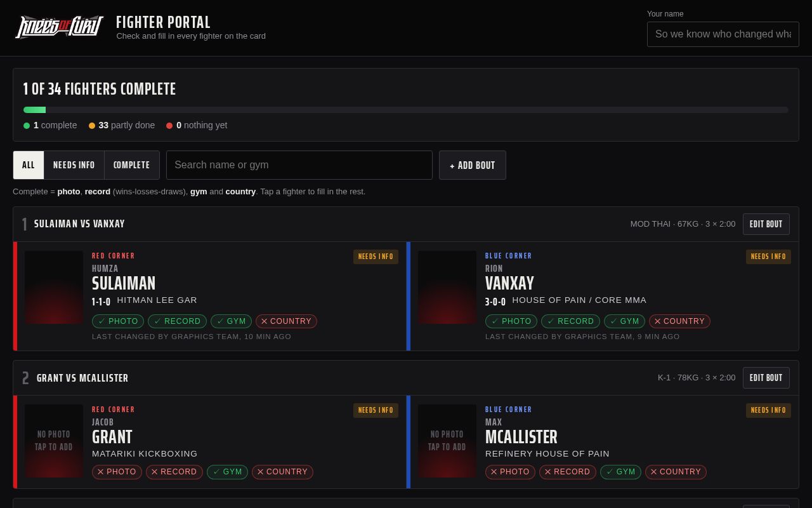Click the 1 OF 34 FIGHTERS COMPLETE heading
Screen dimensions: 812x508
pyautogui.click(x=100, y=89)
